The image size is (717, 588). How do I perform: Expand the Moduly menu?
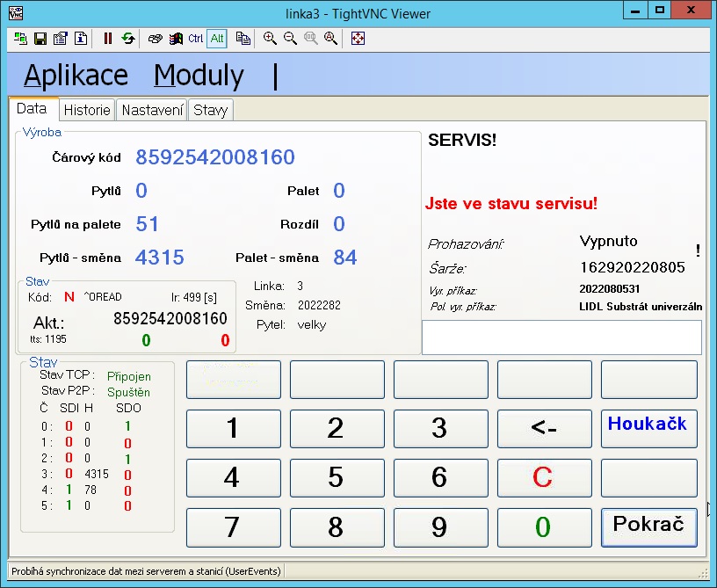click(199, 76)
